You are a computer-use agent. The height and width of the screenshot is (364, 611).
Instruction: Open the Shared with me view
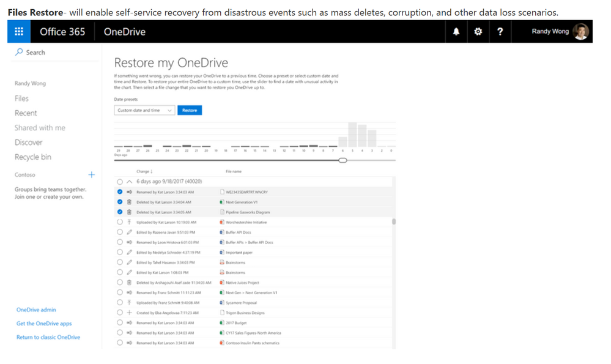click(40, 127)
